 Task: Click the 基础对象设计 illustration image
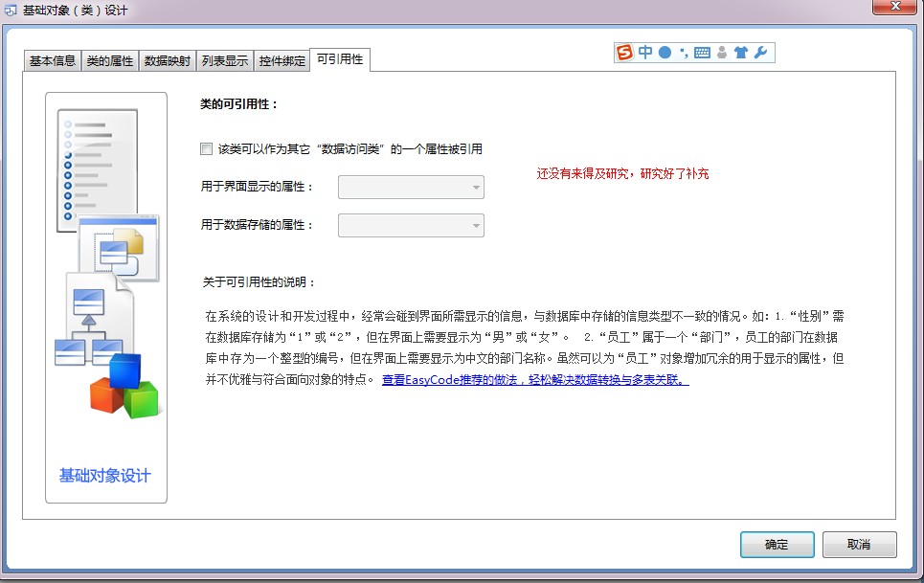pyautogui.click(x=106, y=263)
